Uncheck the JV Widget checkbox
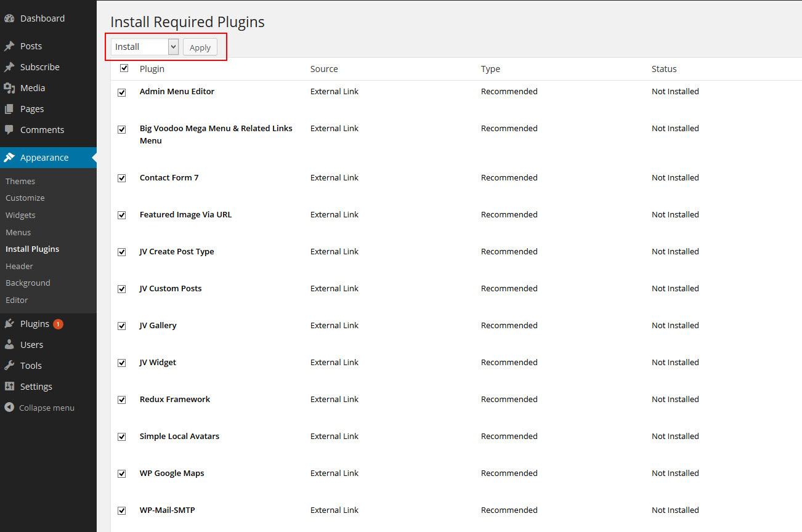802x532 pixels. 121,363
